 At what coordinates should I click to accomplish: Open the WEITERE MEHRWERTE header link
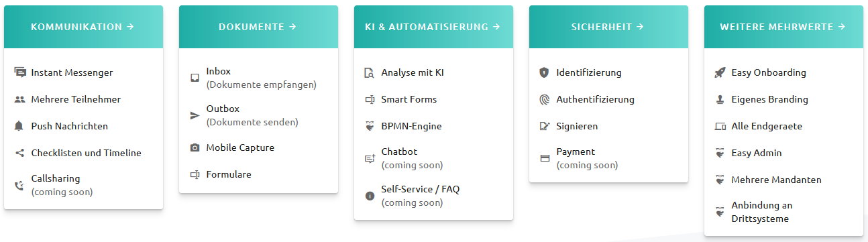click(783, 27)
